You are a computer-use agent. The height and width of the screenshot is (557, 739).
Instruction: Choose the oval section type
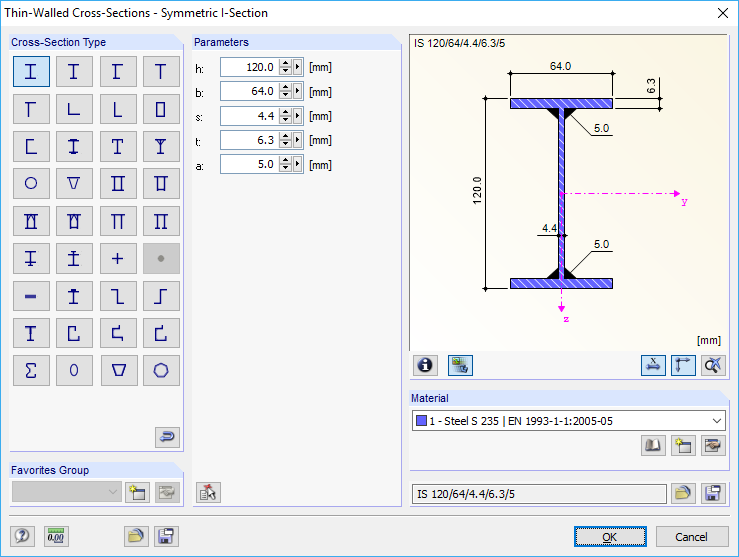(74, 370)
